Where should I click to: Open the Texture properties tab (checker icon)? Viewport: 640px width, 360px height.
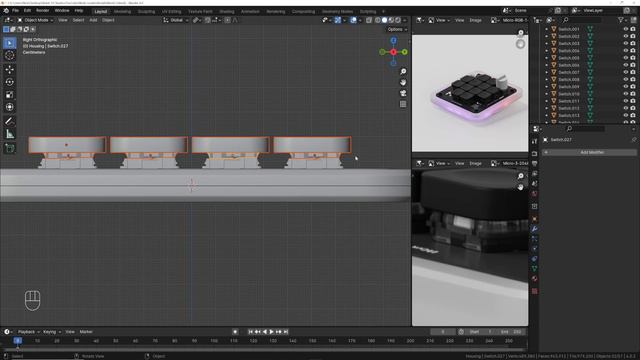(535, 291)
